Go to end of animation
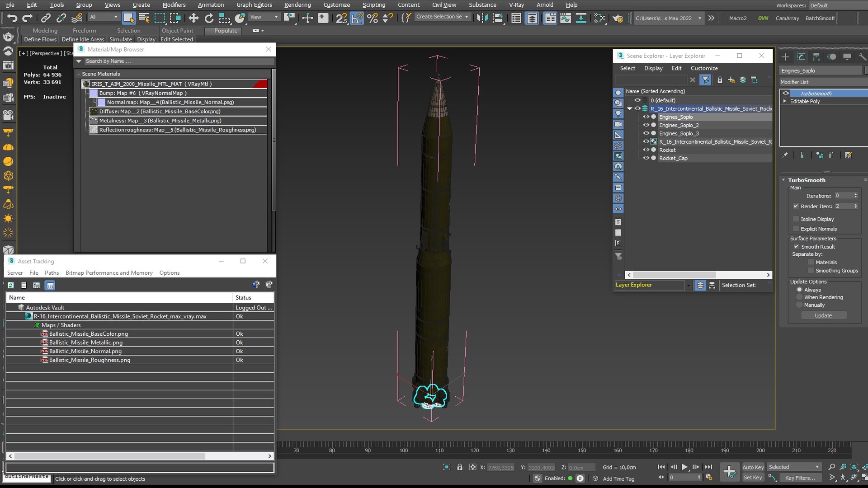This screenshot has width=868, height=488. click(x=708, y=467)
